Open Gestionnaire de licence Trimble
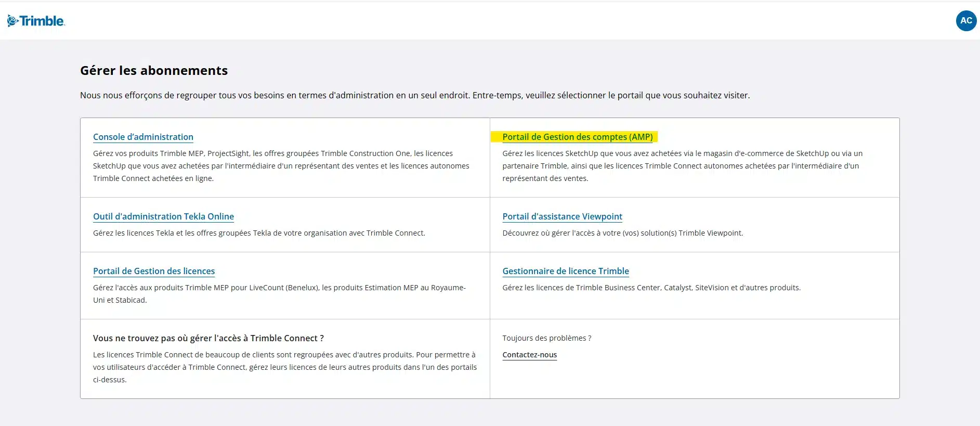The height and width of the screenshot is (426, 980). tap(566, 271)
